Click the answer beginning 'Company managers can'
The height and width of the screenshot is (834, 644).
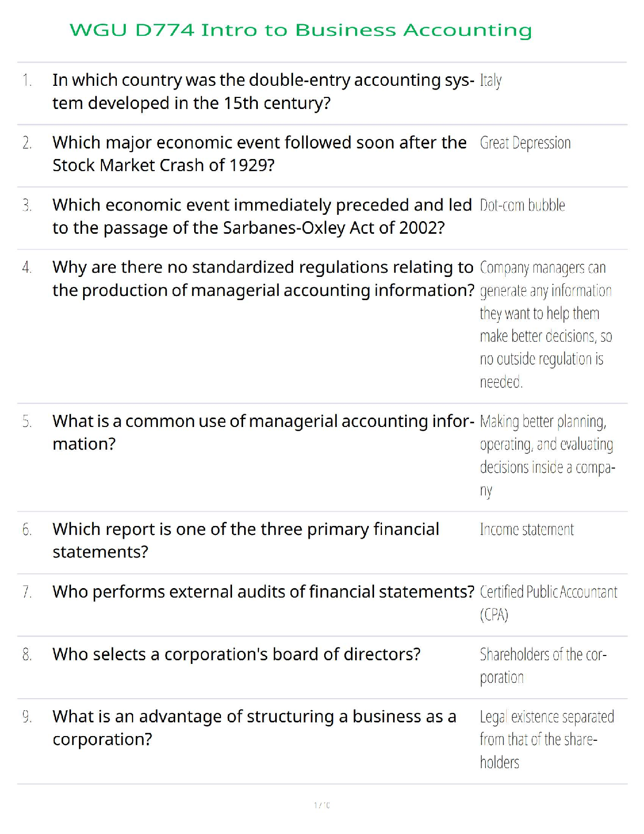[x=546, y=324]
